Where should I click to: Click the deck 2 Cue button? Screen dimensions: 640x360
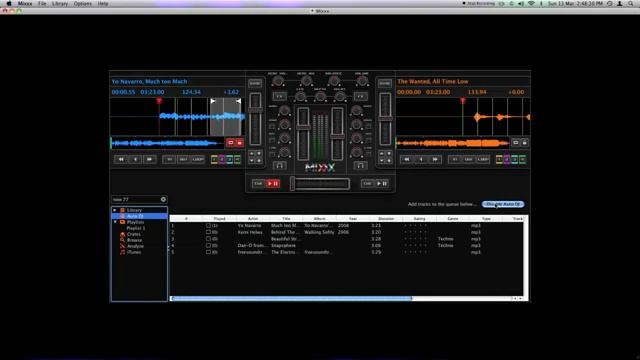point(367,184)
